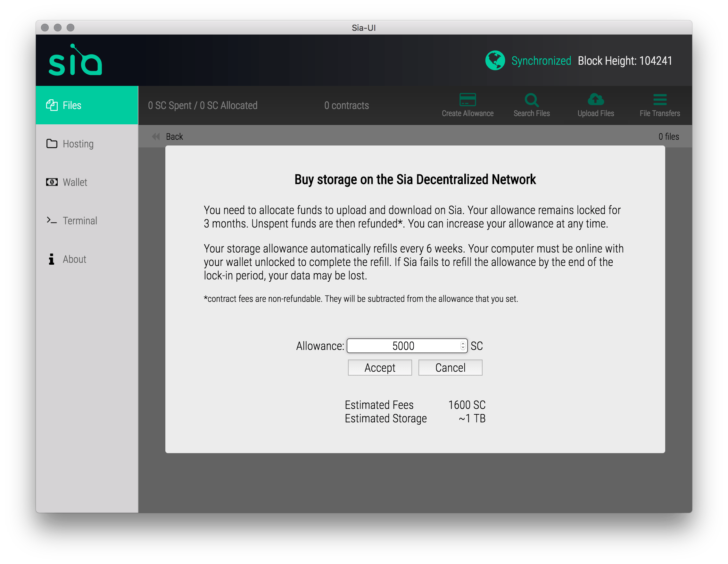
Task: Click the Sia-UI window title
Action: (x=364, y=28)
